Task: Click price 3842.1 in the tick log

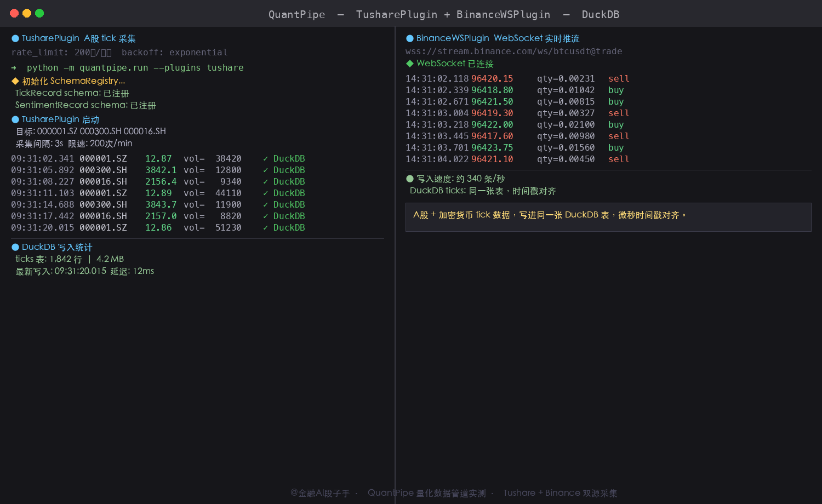Action: 161,170
